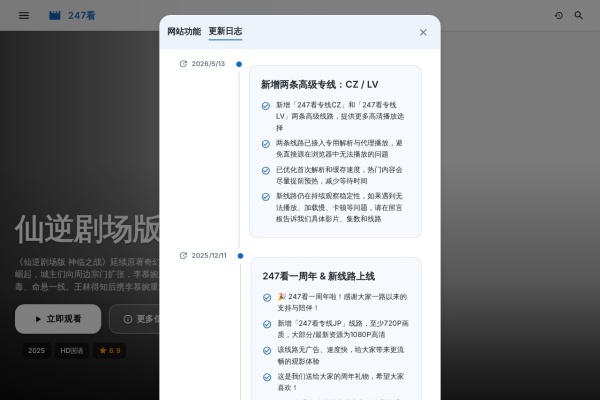The image size is (600, 400).
Task: Open the watch history clock icon
Action: click(559, 15)
